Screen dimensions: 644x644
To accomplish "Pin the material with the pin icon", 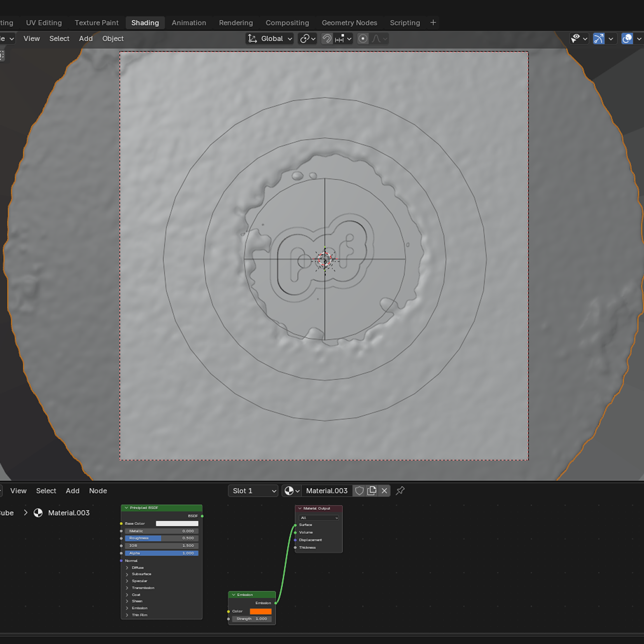I will point(400,491).
